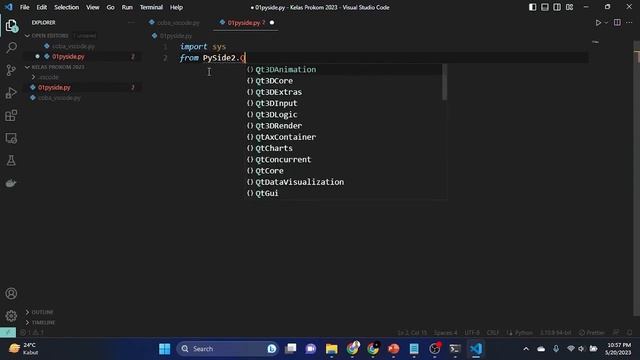Click the UTF-8 encoding status item
The image size is (640, 360).
472,333
